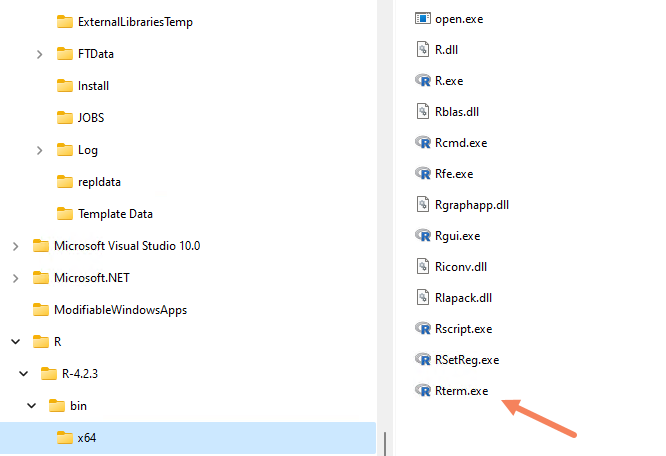Image resolution: width=666 pixels, height=456 pixels.
Task: Expand the Microsoft.NET folder node
Action: [x=16, y=278]
